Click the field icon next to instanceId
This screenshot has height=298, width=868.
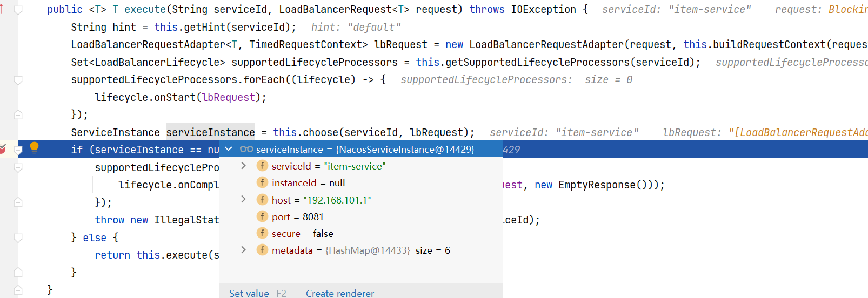(262, 183)
